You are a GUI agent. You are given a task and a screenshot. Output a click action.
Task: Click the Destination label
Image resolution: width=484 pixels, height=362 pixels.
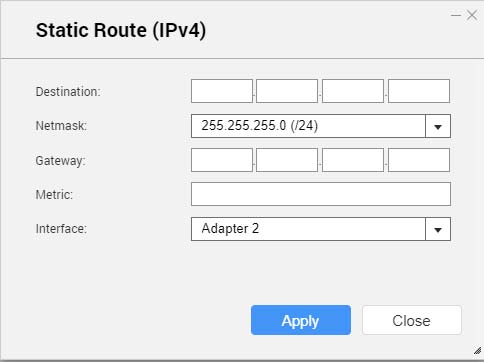coord(68,92)
